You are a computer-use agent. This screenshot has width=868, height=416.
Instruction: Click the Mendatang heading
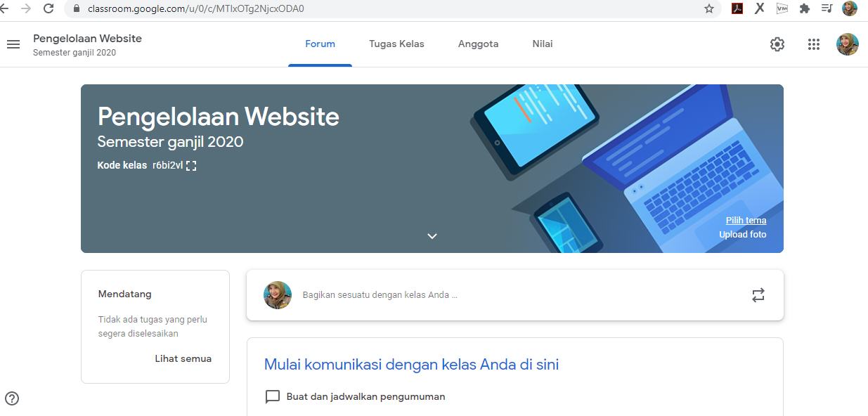point(124,294)
